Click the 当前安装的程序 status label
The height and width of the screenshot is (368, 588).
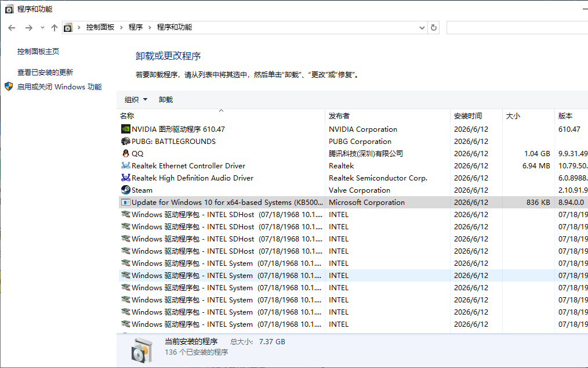point(191,341)
